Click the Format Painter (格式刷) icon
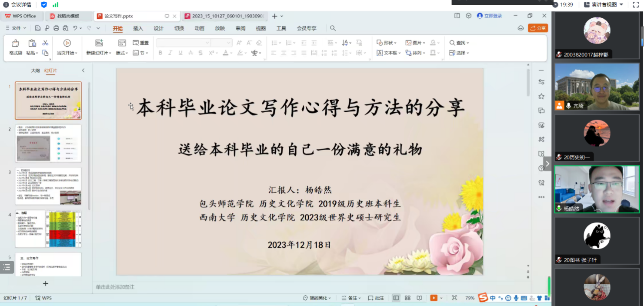Screen dimensions: 644x306 point(16,44)
